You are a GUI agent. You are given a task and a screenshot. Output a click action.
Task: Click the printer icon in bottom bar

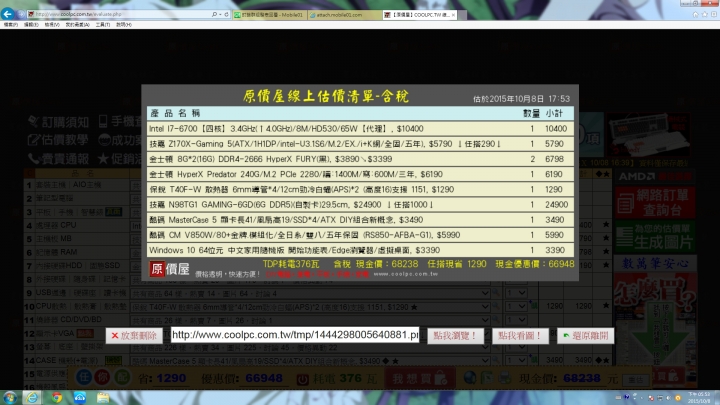505,378
